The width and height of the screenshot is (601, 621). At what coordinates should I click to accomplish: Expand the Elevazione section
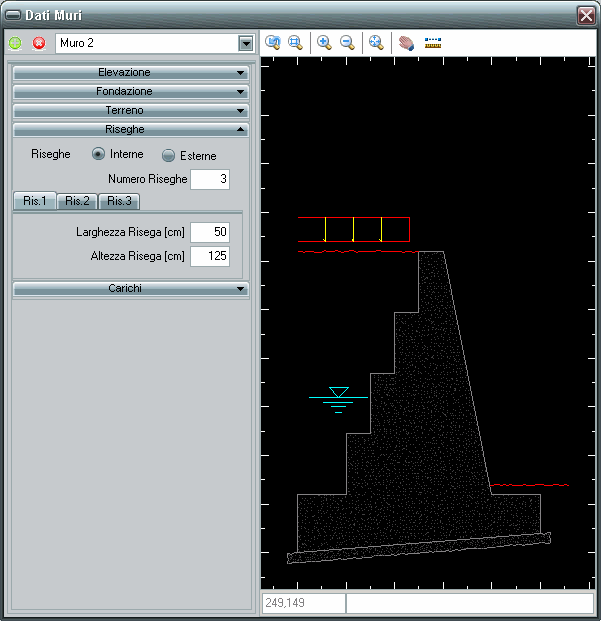130,73
